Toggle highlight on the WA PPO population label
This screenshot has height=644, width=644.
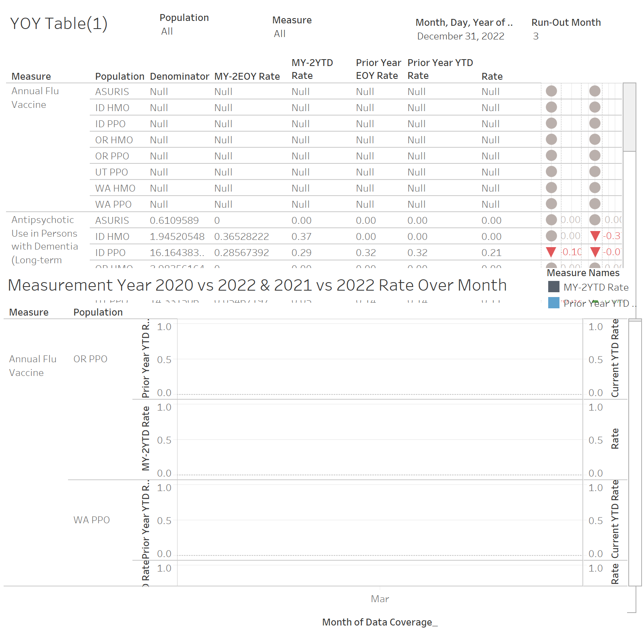click(x=93, y=520)
